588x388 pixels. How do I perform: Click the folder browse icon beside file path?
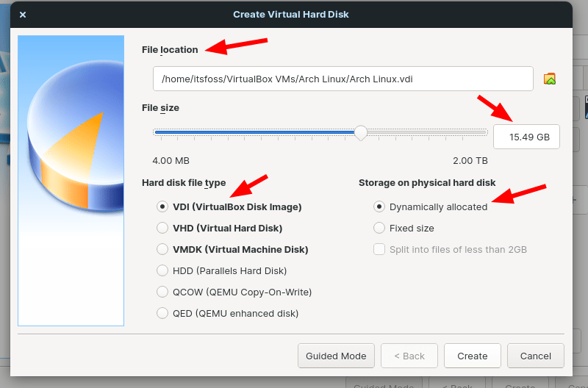coord(549,79)
